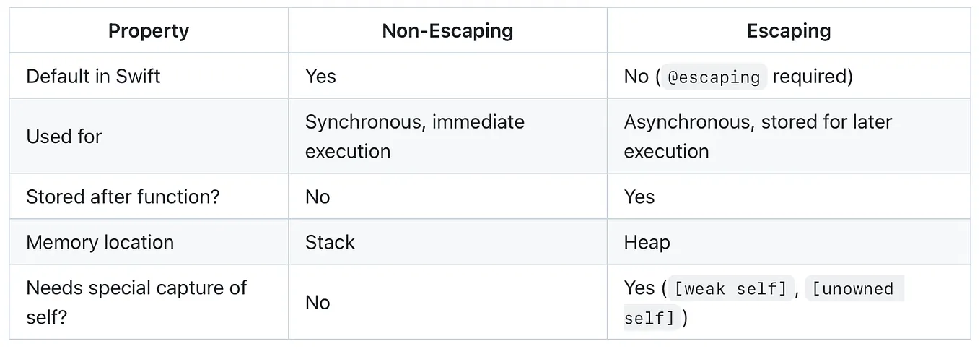
Task: Select the 'Memory location' row label
Action: tap(100, 242)
